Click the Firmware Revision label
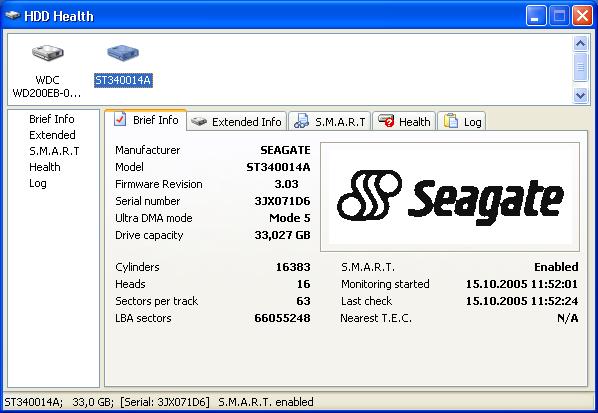 coord(159,184)
